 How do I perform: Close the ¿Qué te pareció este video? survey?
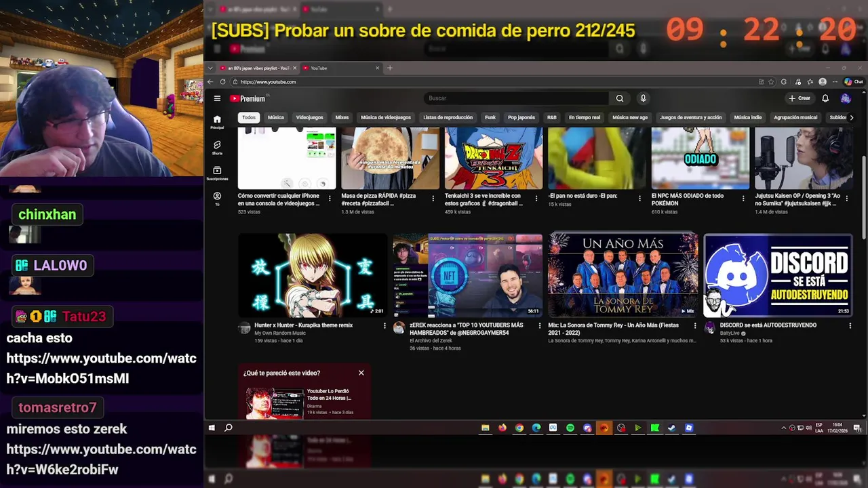click(361, 373)
